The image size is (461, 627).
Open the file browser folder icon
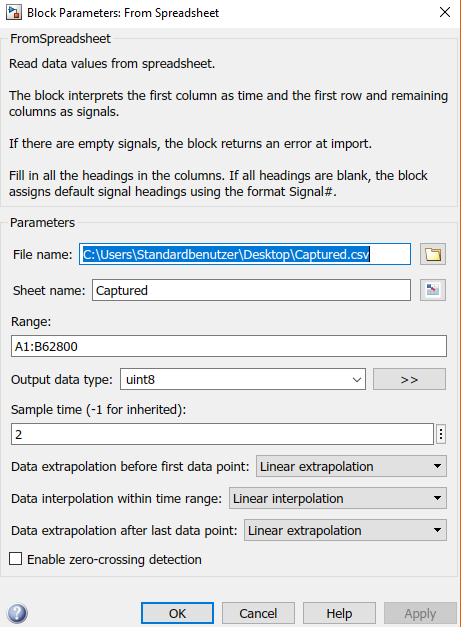pyautogui.click(x=433, y=254)
